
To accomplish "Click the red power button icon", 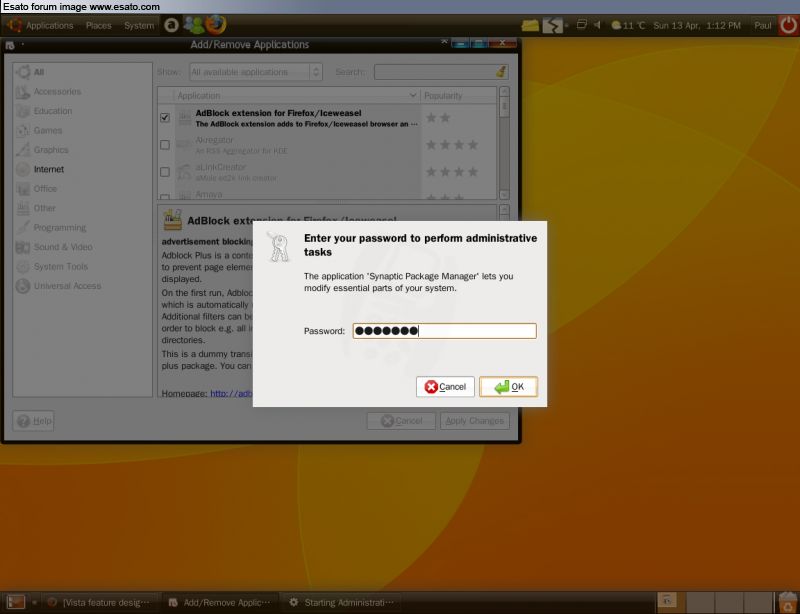I will tap(789, 26).
